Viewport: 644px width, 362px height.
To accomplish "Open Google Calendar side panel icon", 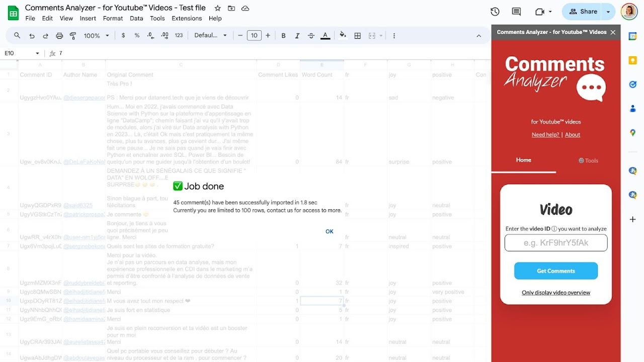I will (632, 36).
